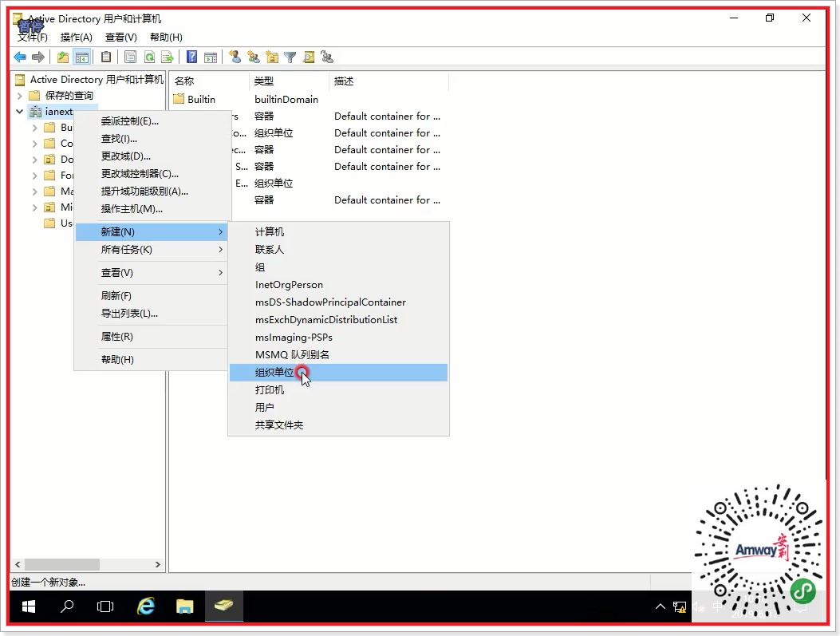Choose 用户 from the New submenu
The image size is (840, 636).
338,407
